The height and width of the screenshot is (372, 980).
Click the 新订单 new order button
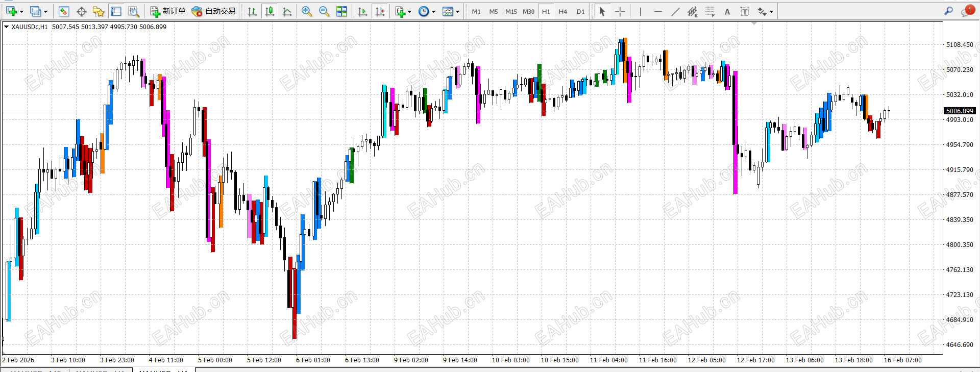168,11
